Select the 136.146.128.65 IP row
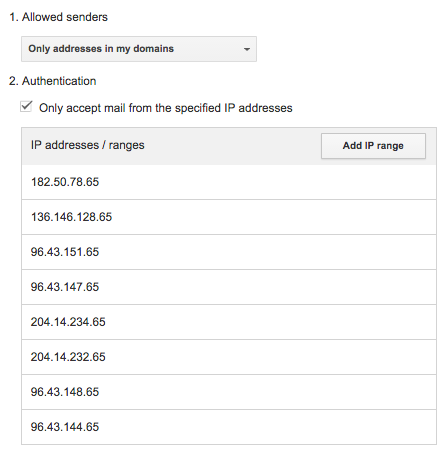The image size is (445, 449). (229, 217)
